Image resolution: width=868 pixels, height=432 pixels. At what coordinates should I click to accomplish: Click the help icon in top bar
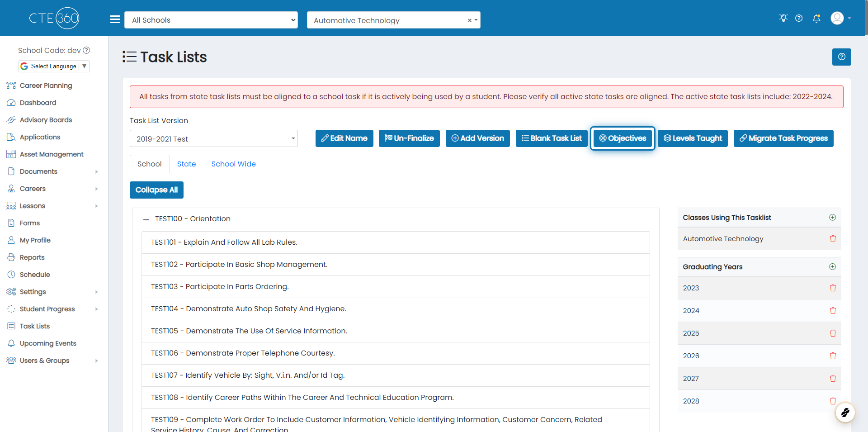click(799, 19)
